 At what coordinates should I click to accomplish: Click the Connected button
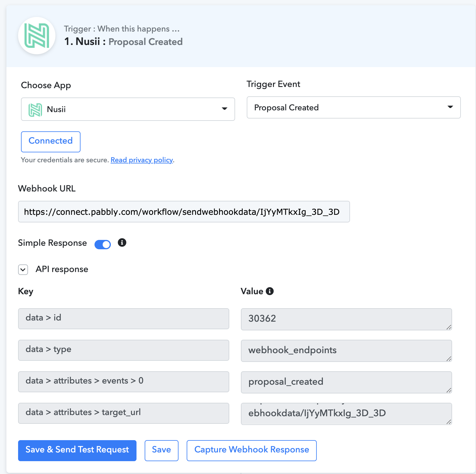[x=51, y=142]
